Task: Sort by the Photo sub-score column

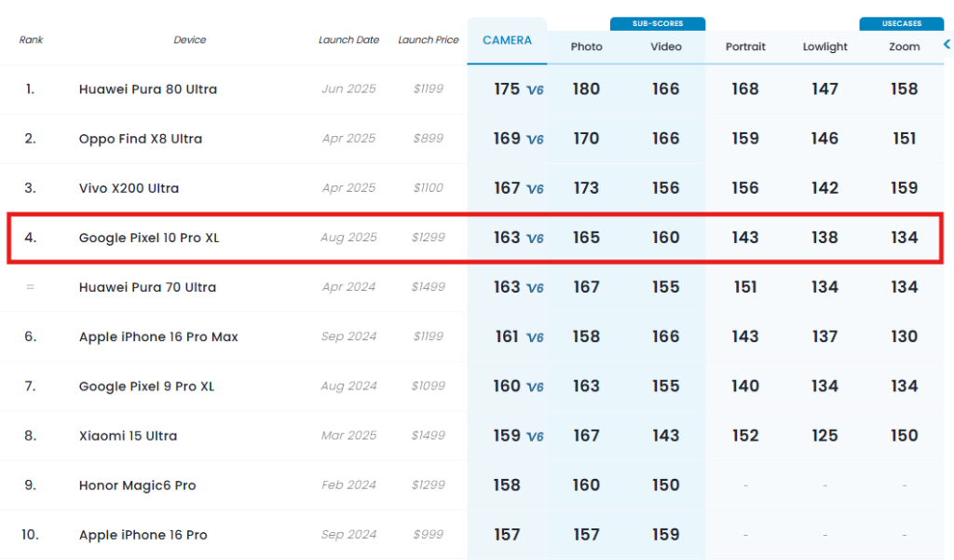Action: 587,47
